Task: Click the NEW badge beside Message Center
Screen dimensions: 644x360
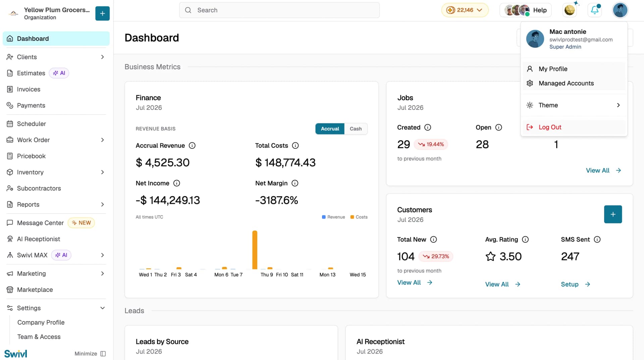Action: pyautogui.click(x=81, y=223)
